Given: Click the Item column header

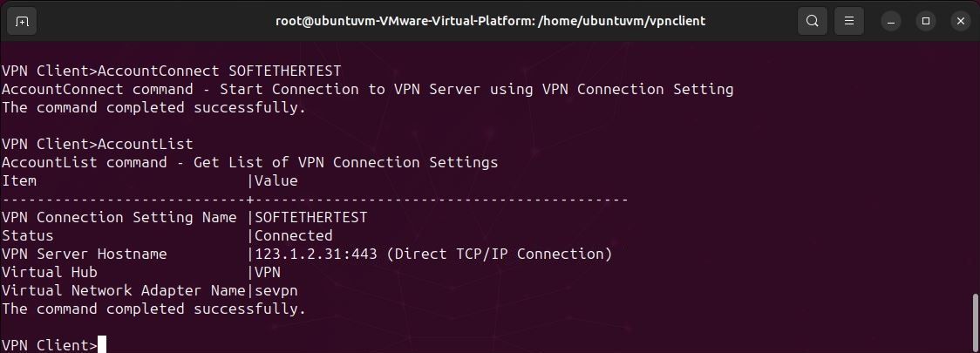Looking at the screenshot, I should click(19, 180).
